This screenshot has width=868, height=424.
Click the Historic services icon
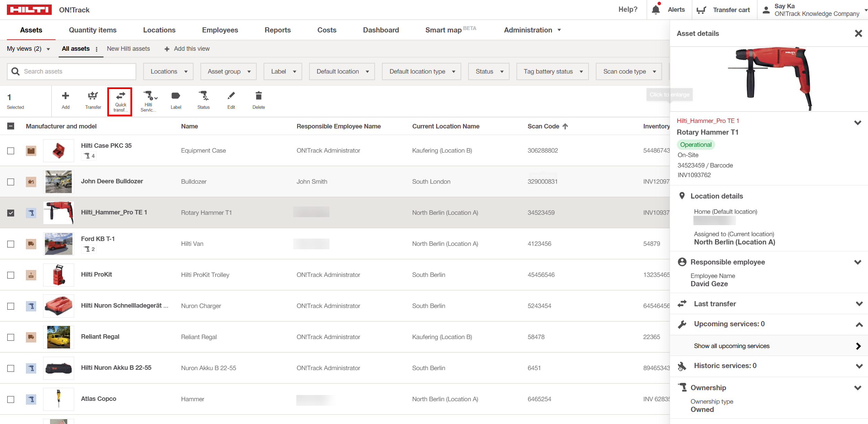pyautogui.click(x=682, y=366)
